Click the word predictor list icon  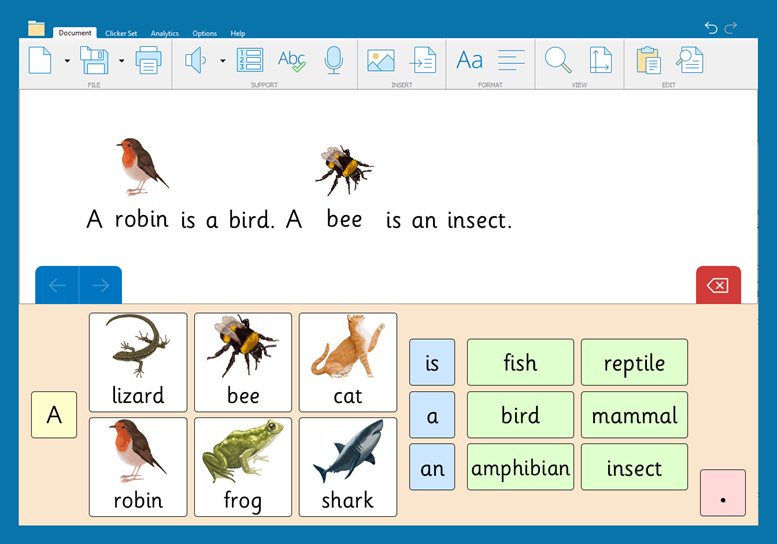click(x=249, y=61)
